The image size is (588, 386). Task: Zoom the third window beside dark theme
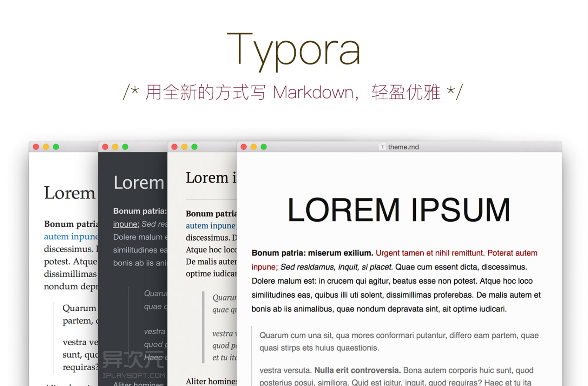point(194,147)
